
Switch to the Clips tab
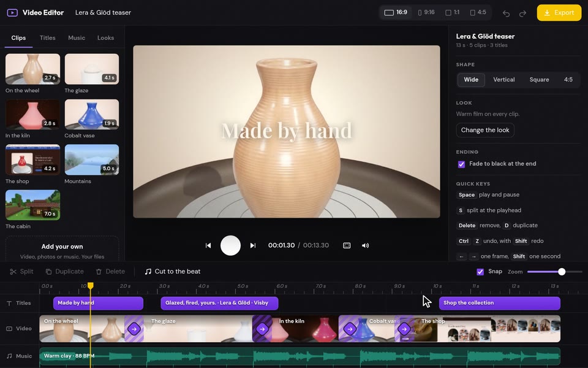(x=18, y=38)
